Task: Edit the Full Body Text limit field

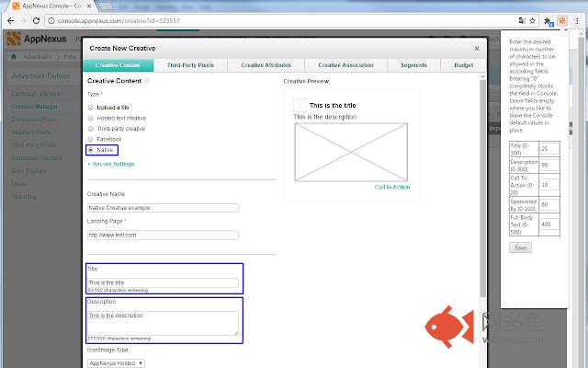Action: [x=549, y=224]
